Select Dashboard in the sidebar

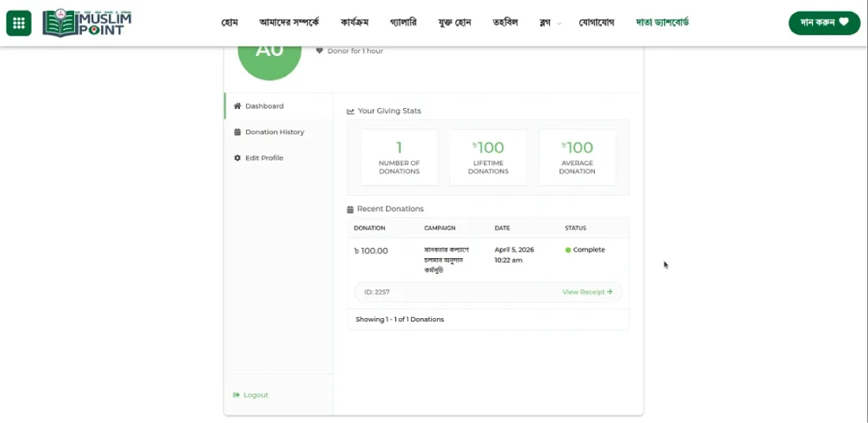coord(279,106)
